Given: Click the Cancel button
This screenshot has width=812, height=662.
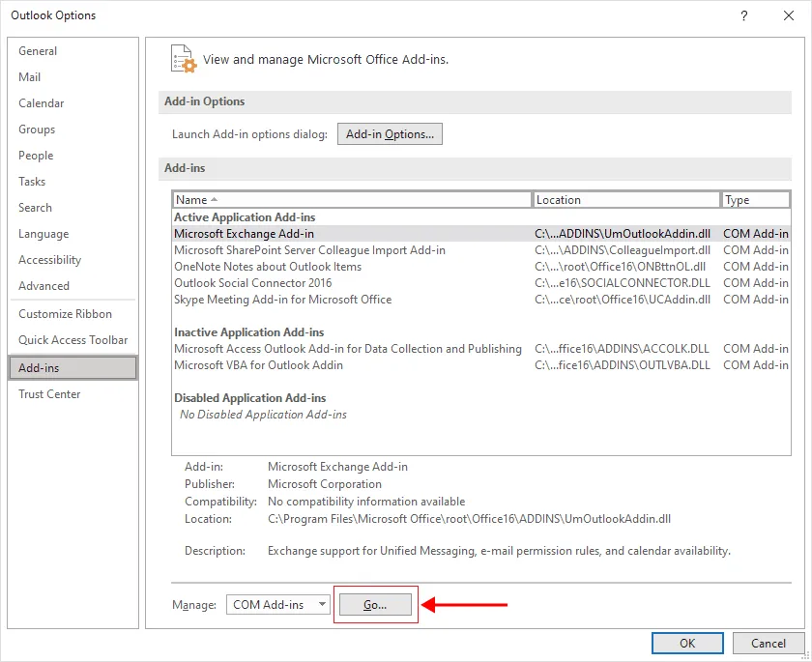Looking at the screenshot, I should (x=768, y=644).
